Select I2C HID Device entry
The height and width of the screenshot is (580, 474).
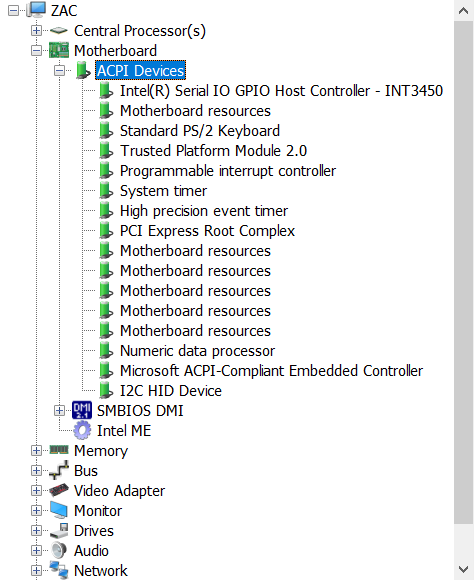tap(171, 390)
